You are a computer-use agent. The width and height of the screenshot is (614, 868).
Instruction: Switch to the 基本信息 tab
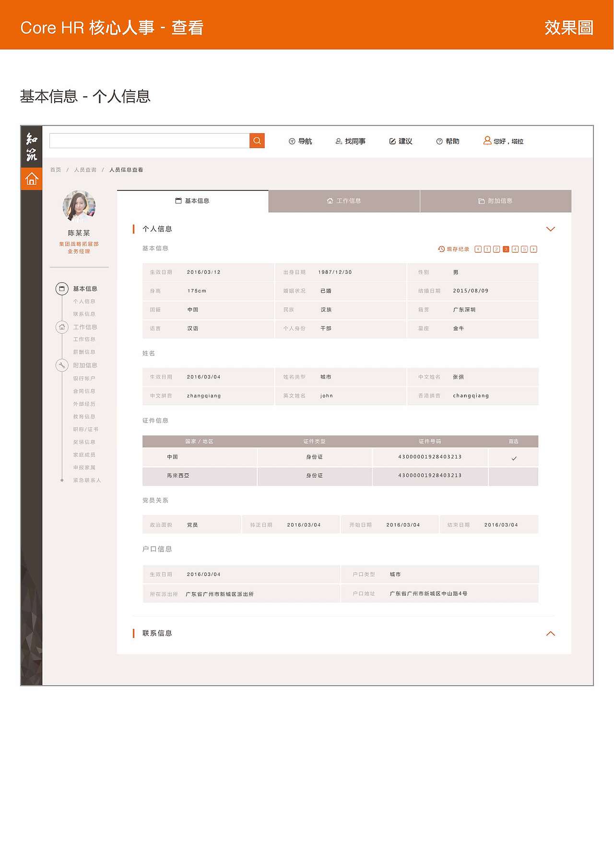pos(193,201)
